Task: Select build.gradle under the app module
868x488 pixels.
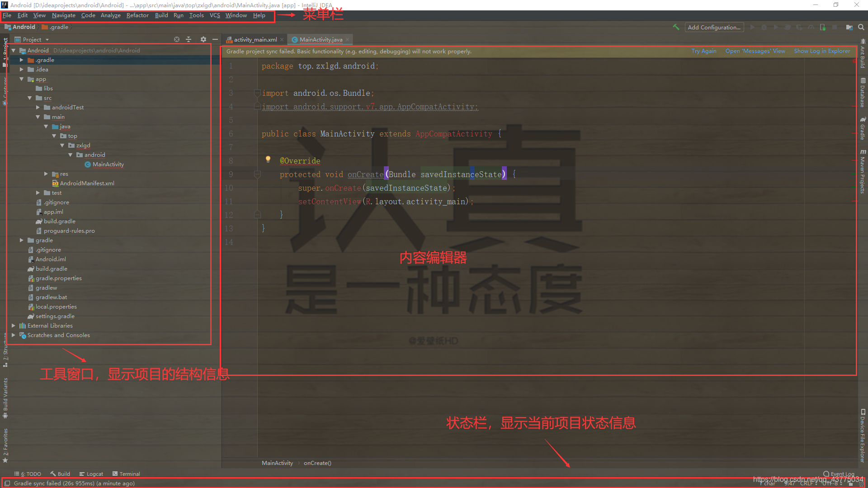Action: [59, 221]
